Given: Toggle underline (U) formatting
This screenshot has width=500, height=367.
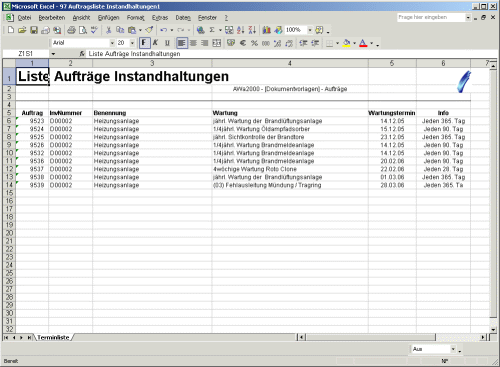Looking at the screenshot, I should click(167, 43).
